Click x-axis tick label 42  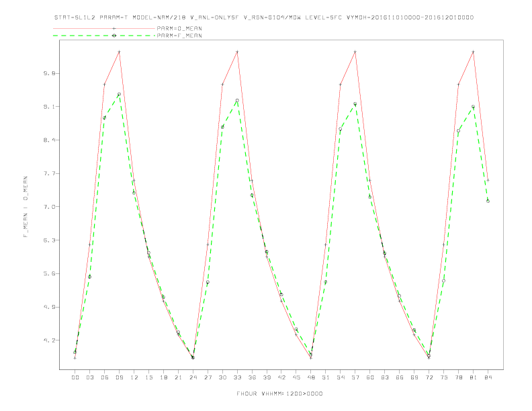click(281, 377)
